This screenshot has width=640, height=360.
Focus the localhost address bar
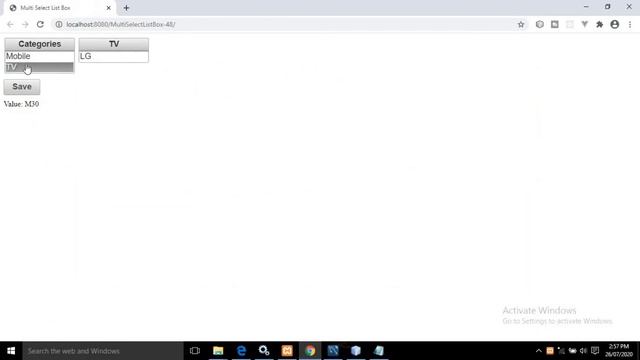coord(286,24)
